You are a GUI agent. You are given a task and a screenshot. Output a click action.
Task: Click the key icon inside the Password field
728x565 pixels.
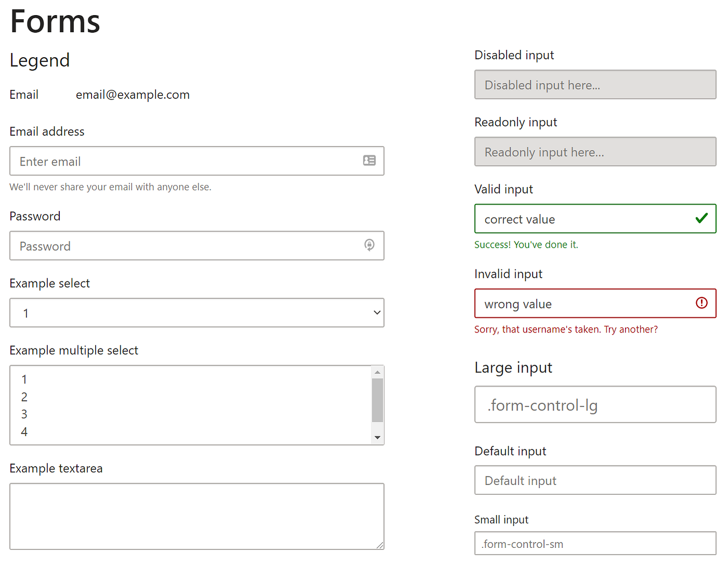(x=369, y=245)
